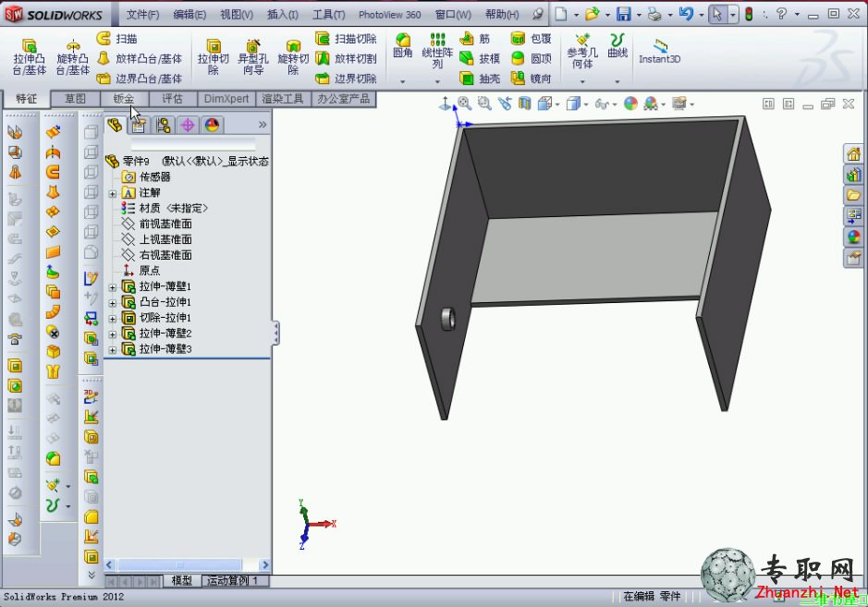The image size is (868, 607).
Task: Select 上视基准面 in the feature tree
Action: [165, 239]
